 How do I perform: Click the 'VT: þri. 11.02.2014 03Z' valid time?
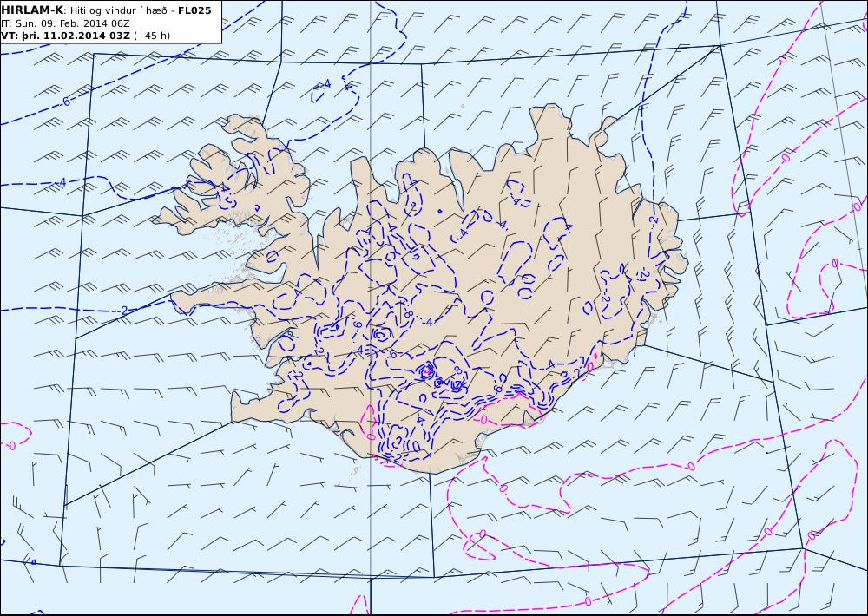(x=66, y=36)
